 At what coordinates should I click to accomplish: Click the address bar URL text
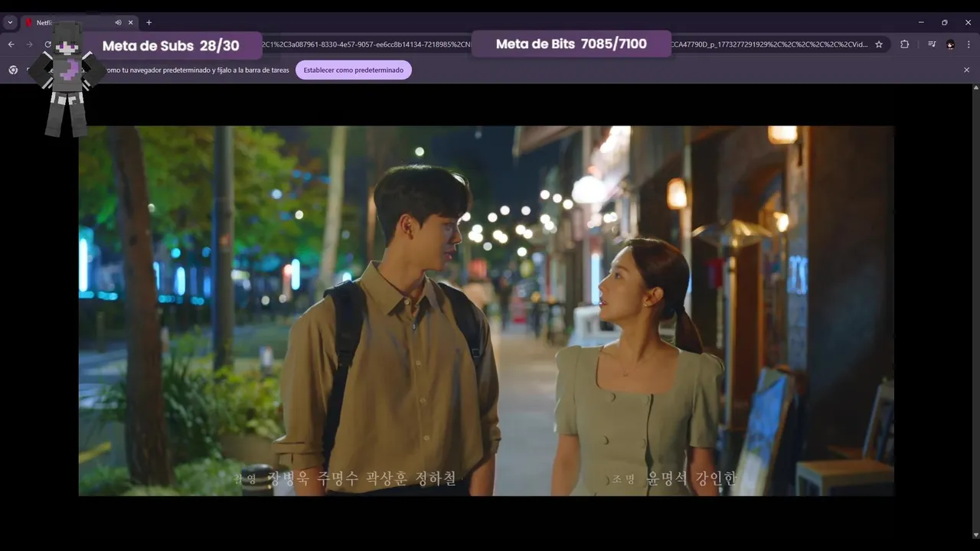[x=565, y=44]
